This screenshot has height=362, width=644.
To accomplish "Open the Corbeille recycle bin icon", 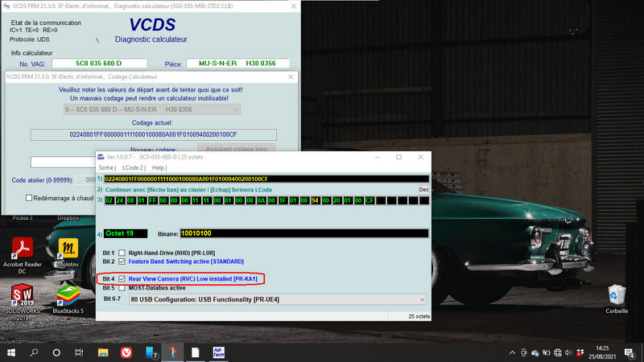I will coord(617,299).
